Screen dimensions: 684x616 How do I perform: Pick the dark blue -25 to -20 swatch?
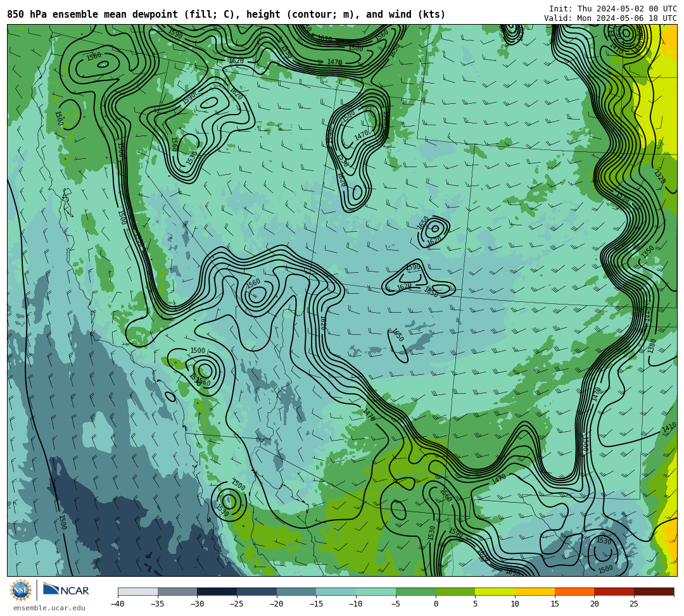tap(257, 591)
